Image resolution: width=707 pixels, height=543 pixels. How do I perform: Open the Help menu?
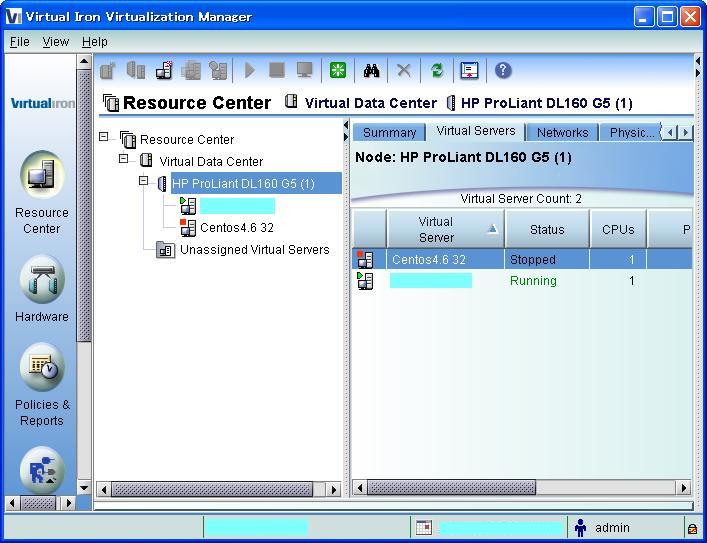(95, 42)
